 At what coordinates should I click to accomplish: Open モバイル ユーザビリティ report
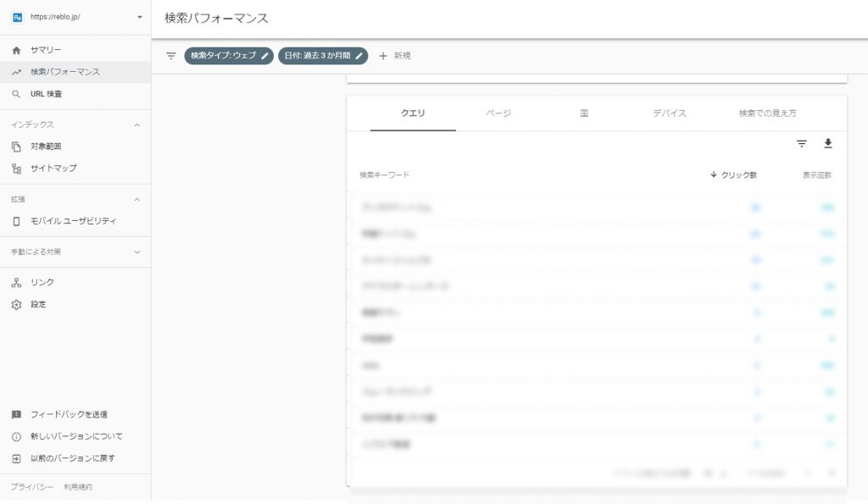[x=73, y=221]
